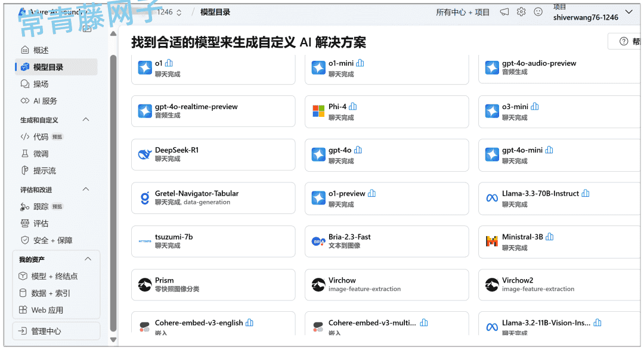
Task: Select 模型目录 in the sidebar
Action: coord(56,67)
